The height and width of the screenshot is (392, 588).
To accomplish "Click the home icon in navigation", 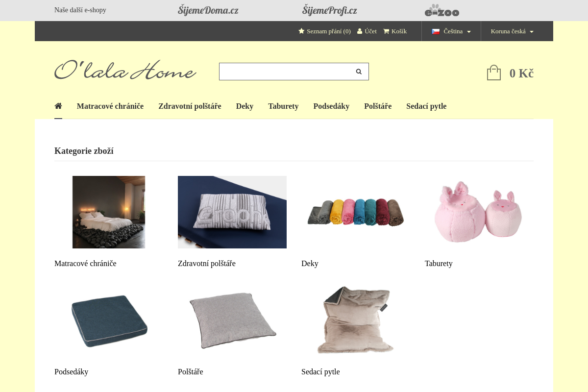I will [58, 106].
